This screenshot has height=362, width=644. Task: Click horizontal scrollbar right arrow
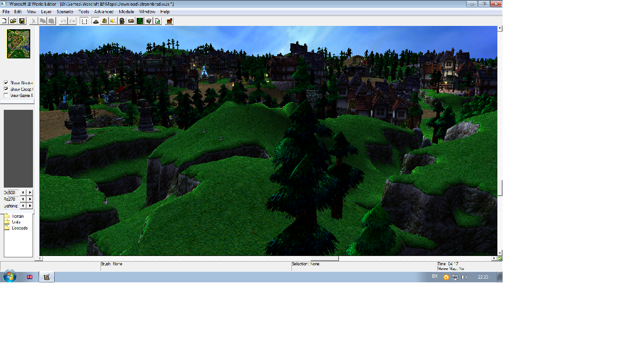point(495,258)
